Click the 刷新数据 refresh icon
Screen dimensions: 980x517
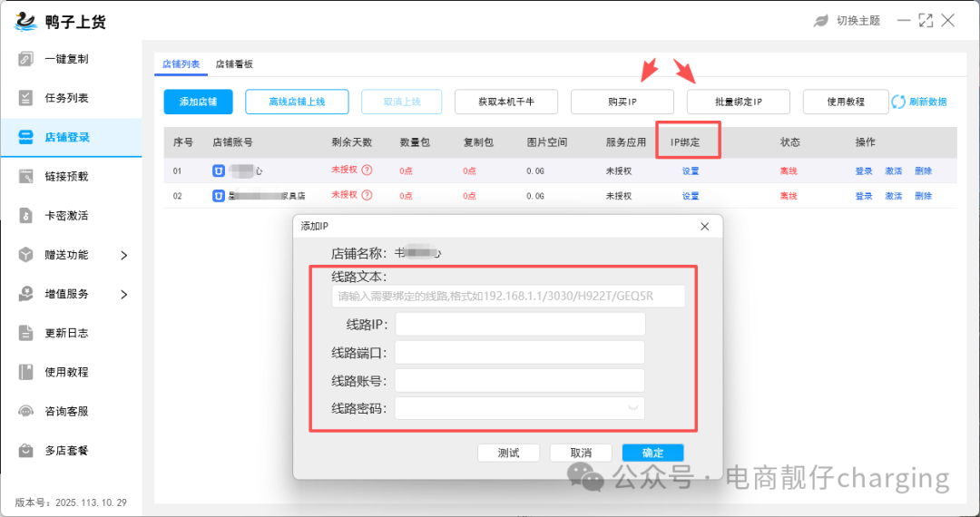898,102
